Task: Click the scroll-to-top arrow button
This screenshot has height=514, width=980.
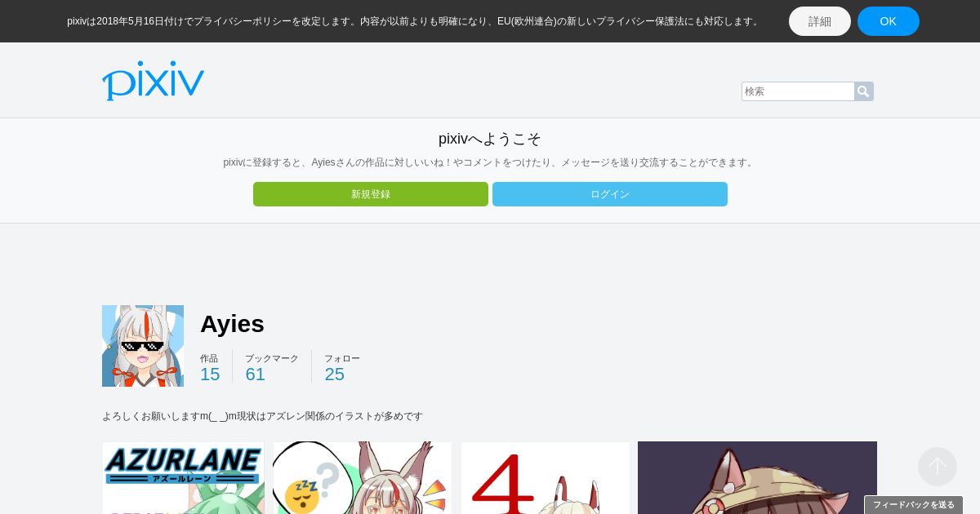Action: (938, 467)
